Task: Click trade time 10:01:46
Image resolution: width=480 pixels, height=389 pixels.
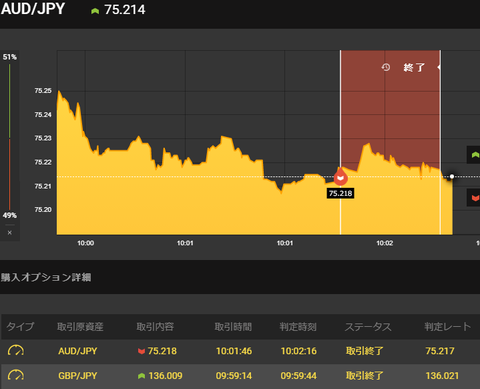Action: (234, 351)
